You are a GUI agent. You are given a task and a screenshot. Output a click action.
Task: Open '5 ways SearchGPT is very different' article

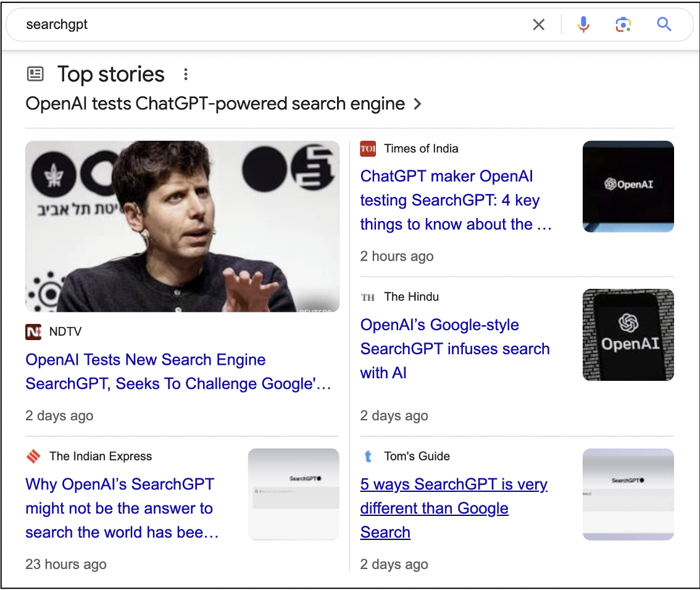click(x=454, y=508)
